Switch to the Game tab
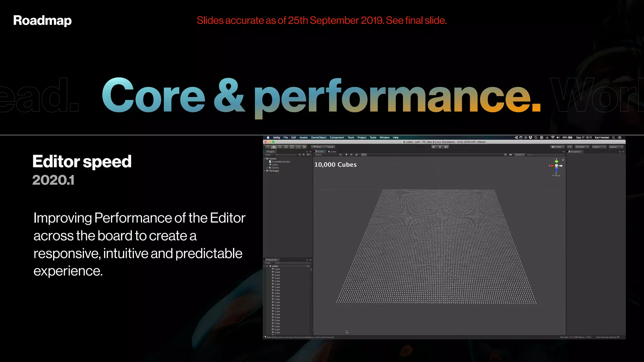This screenshot has width=644, height=362. 333,151
